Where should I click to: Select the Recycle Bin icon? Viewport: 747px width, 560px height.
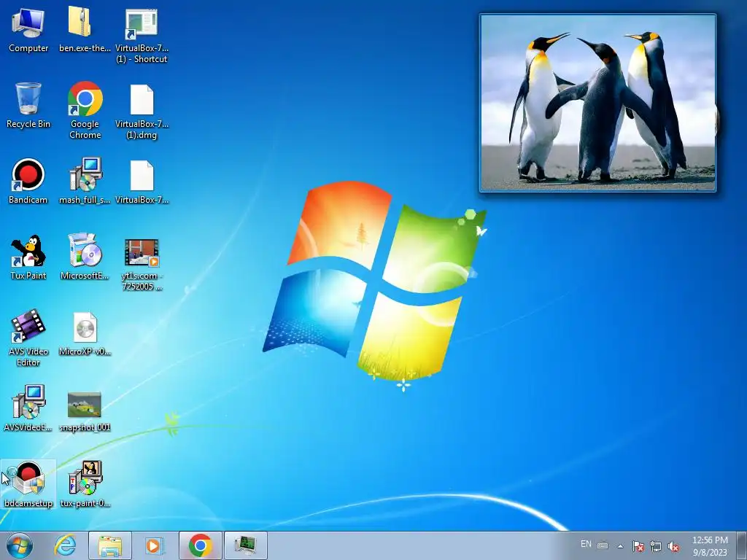point(28,106)
